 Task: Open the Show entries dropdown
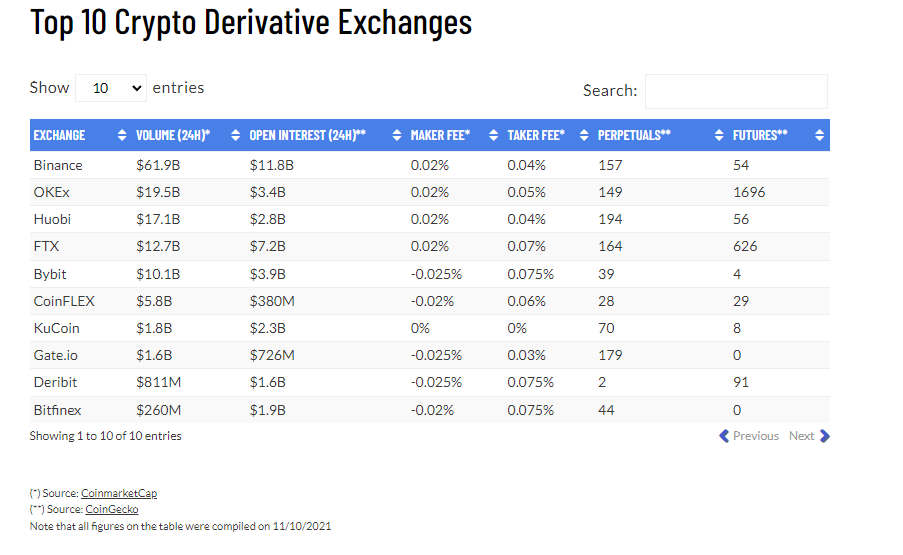[111, 88]
